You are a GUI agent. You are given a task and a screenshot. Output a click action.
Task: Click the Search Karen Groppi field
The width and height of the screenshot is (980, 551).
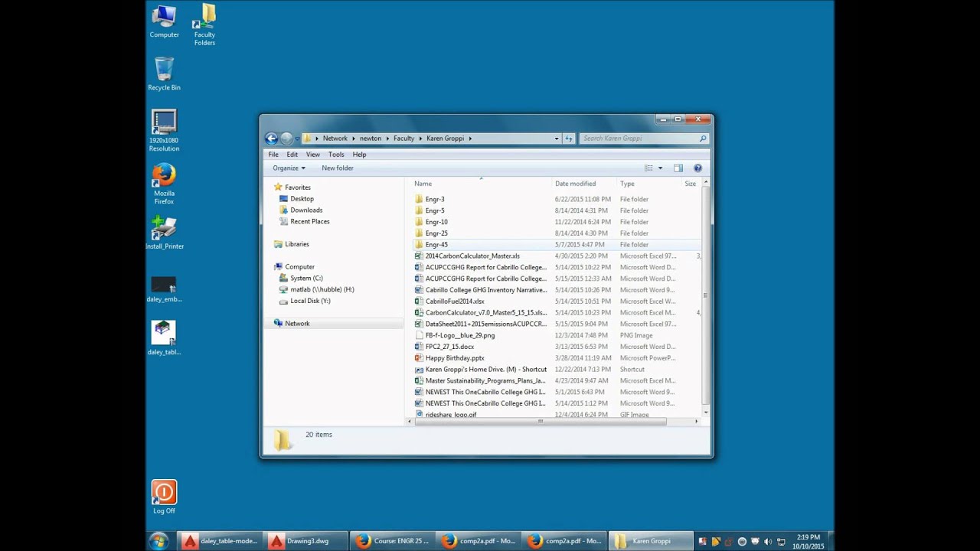coord(643,139)
